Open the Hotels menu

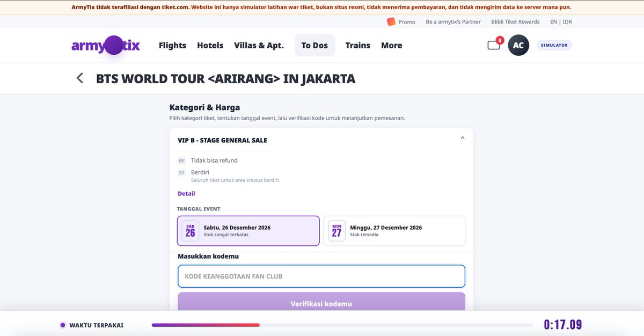click(x=210, y=46)
